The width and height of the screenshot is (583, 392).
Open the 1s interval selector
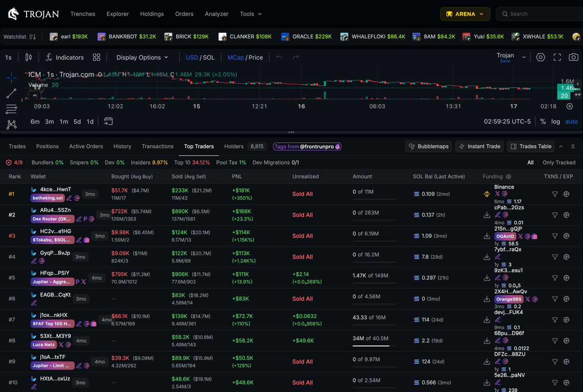click(8, 57)
